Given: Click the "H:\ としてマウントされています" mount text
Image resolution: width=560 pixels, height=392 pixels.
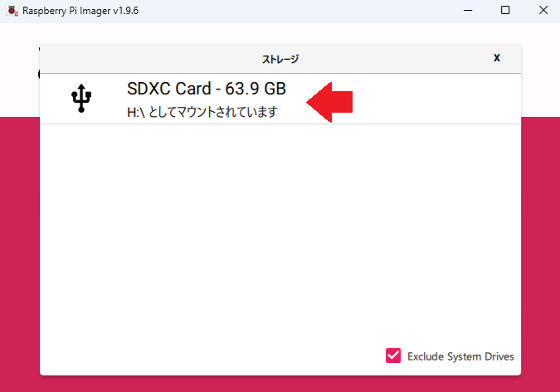Looking at the screenshot, I should [202, 112].
